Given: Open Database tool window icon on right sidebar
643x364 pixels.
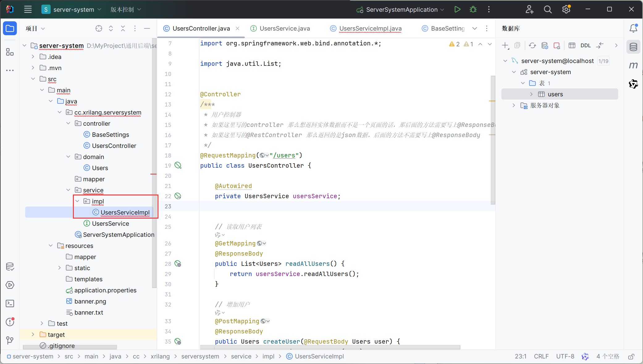Looking at the screenshot, I should [633, 47].
